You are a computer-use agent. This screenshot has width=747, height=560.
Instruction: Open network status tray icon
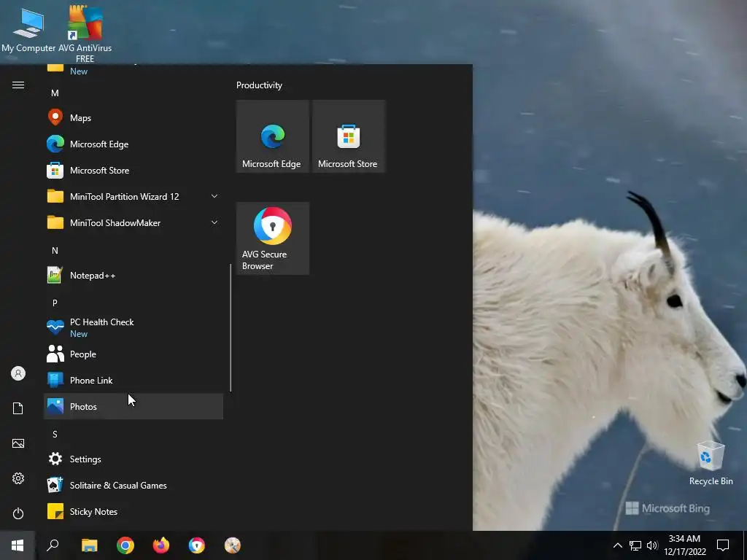tap(635, 545)
